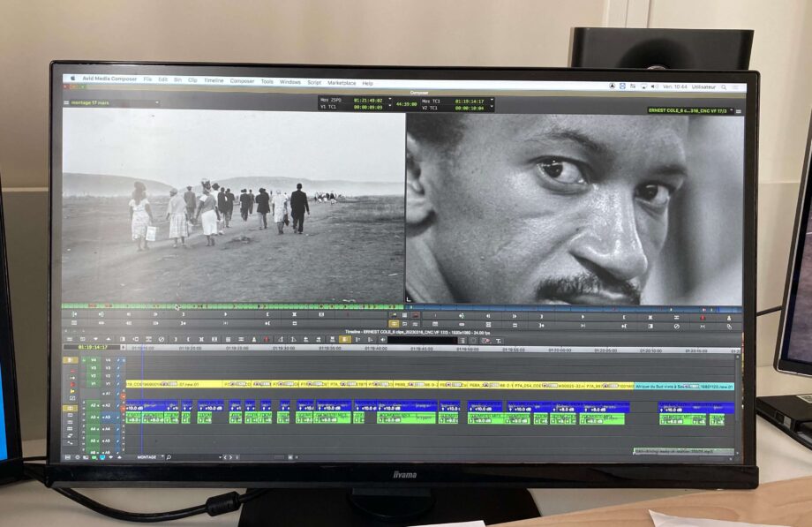Open the Composer menu in menu bar

coord(242,81)
